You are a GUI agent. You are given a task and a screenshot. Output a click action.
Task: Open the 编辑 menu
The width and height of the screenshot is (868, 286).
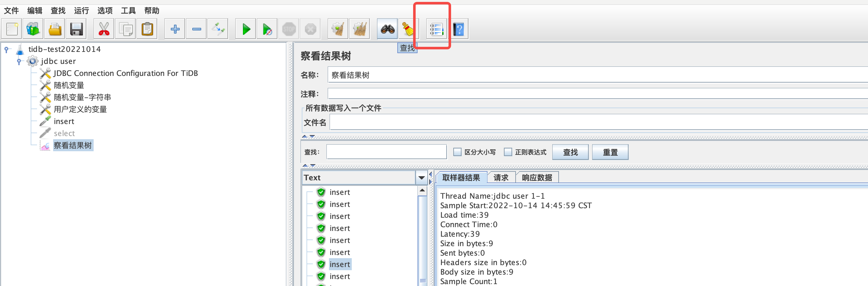point(35,11)
